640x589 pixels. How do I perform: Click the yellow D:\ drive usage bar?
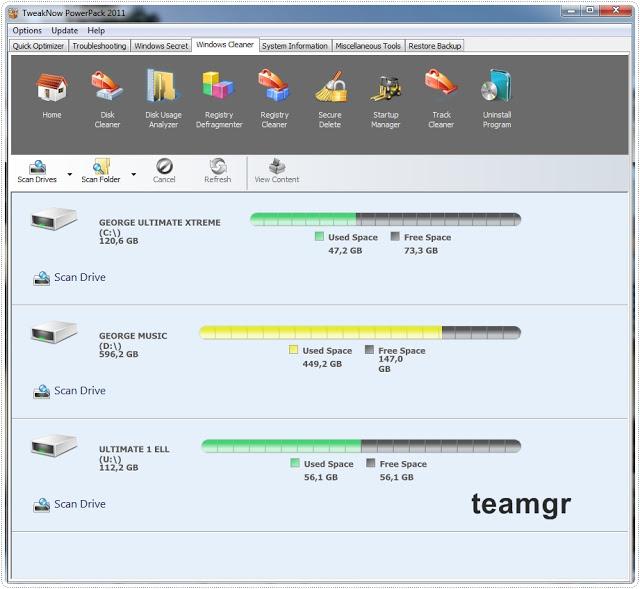click(x=360, y=333)
